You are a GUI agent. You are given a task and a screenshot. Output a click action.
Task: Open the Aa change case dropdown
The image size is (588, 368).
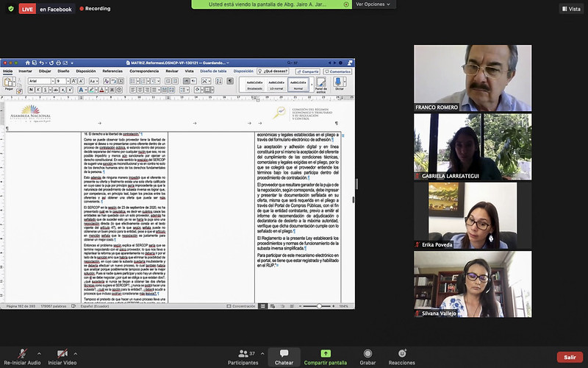(x=94, y=81)
